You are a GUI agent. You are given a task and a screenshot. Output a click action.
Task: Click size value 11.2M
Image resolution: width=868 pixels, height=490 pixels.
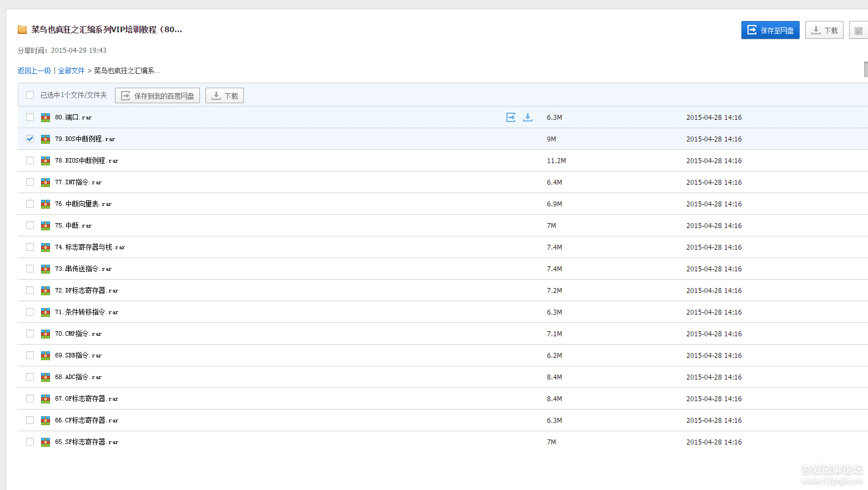556,161
